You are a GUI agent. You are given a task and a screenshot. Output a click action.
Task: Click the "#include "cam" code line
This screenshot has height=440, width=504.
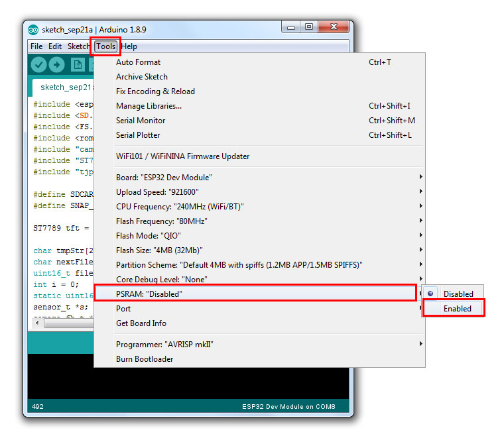pos(63,149)
